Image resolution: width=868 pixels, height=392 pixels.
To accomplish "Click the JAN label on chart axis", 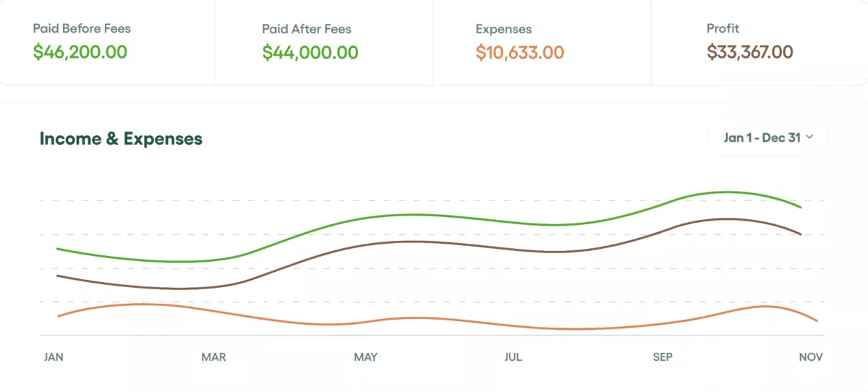I will pos(54,357).
